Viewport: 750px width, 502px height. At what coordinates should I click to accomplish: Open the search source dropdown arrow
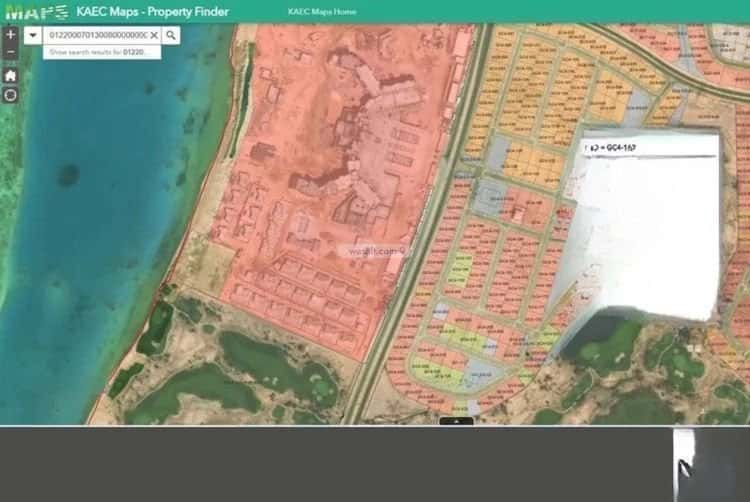pos(33,35)
